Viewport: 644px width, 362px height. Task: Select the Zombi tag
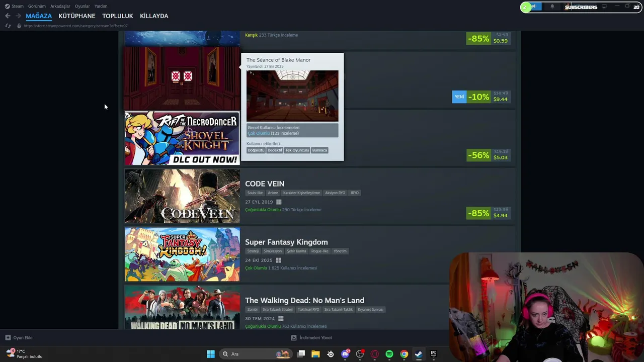pos(253,310)
